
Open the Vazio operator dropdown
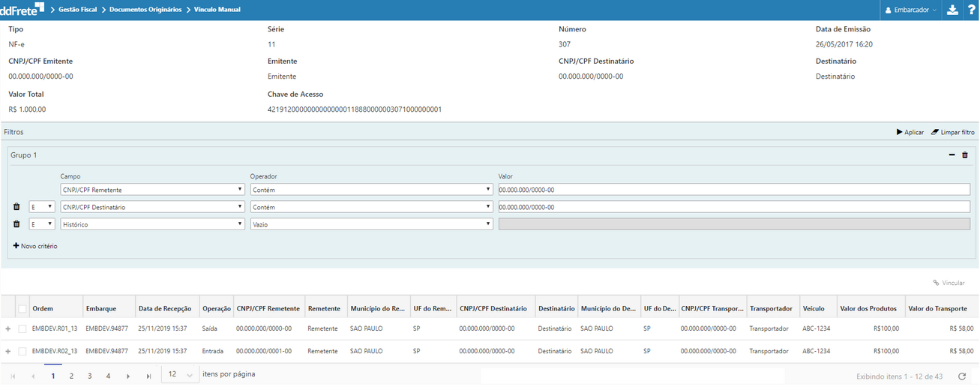coord(371,223)
